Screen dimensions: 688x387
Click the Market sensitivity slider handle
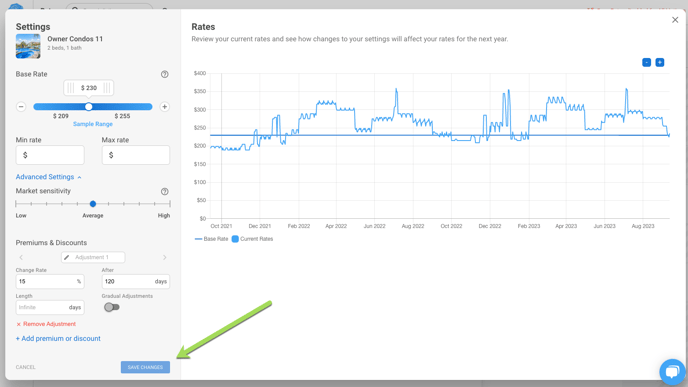point(93,204)
